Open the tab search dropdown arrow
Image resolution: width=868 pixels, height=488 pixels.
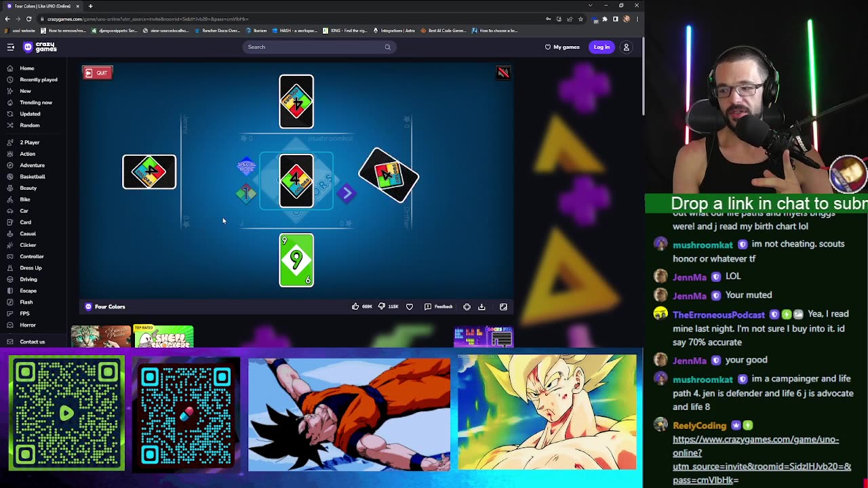coord(590,5)
